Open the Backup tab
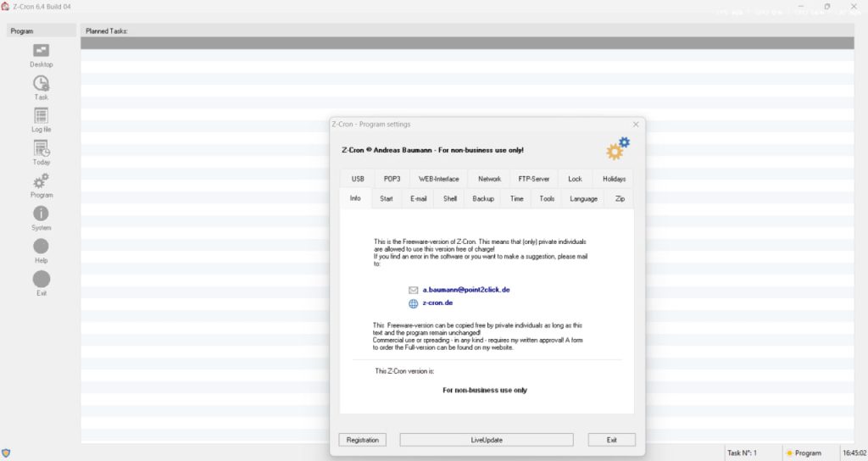Screen dimensions: 868x461 coord(482,198)
